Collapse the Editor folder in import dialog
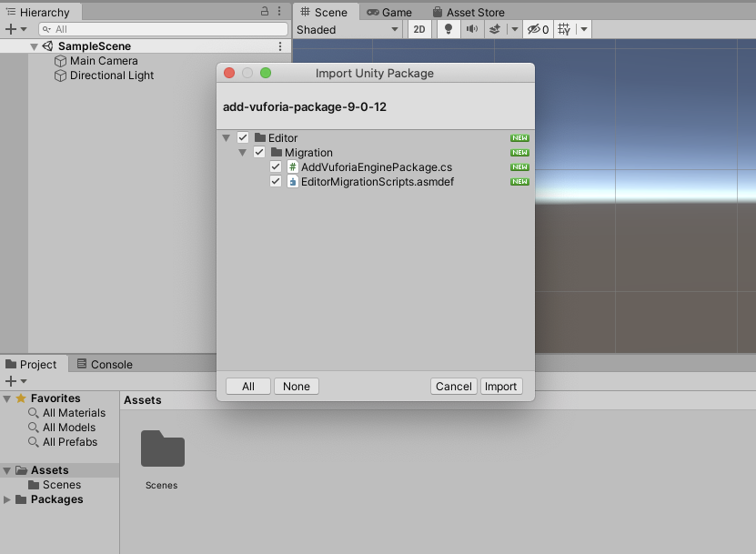Screen dimensions: 756x554 [227, 138]
